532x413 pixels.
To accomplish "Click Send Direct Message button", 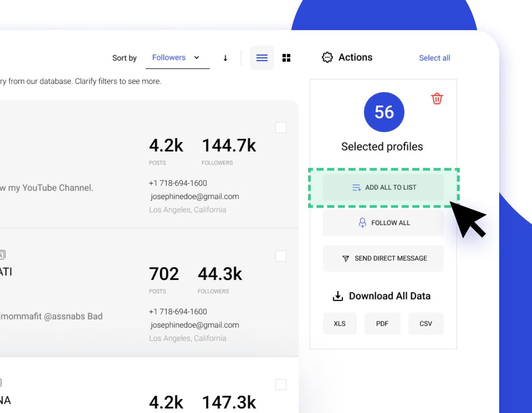I will (383, 258).
